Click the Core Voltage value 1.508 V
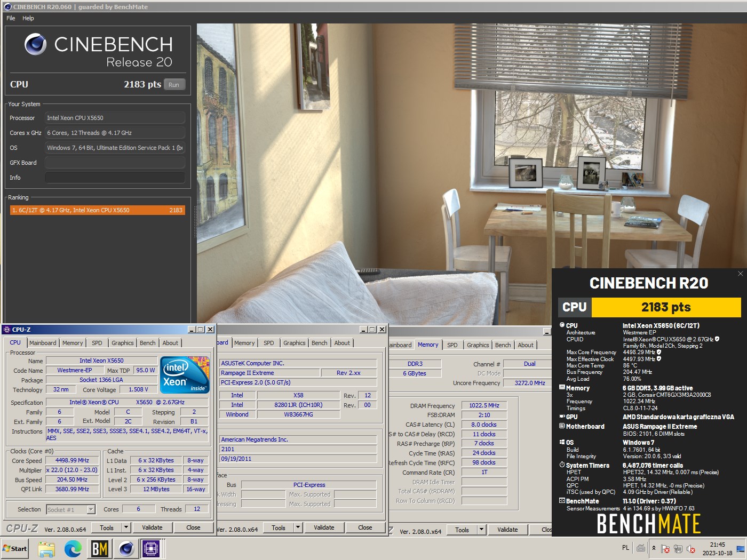Viewport: 747px width, 560px height. (x=138, y=389)
